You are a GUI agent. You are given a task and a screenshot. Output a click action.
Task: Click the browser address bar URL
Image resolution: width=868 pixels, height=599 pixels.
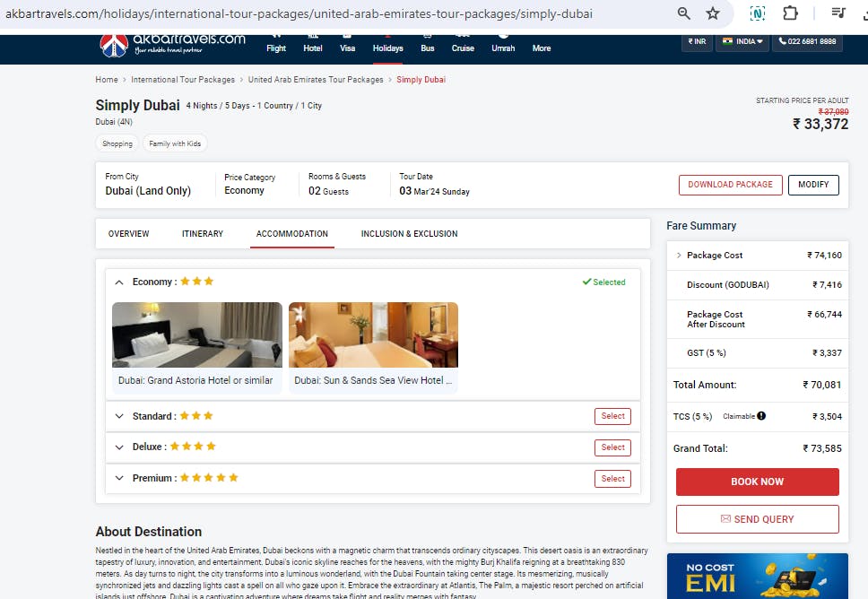tap(299, 13)
